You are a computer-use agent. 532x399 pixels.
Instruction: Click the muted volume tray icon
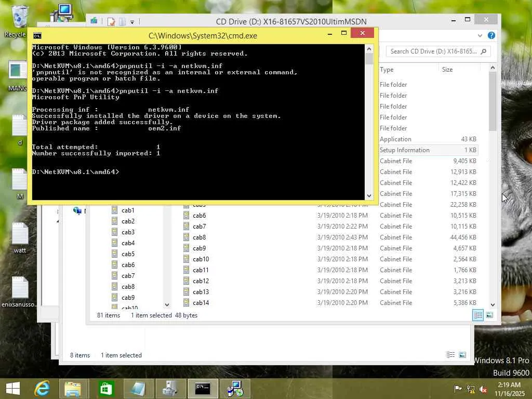(x=483, y=389)
